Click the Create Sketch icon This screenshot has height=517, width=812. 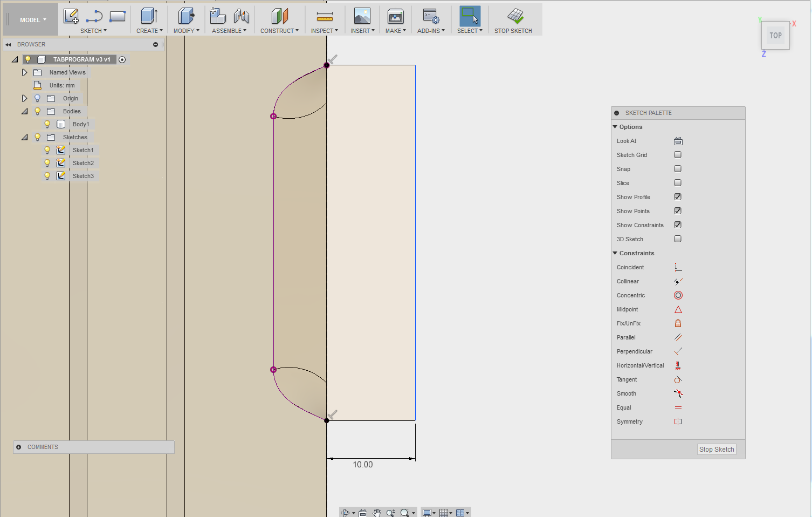[71, 16]
